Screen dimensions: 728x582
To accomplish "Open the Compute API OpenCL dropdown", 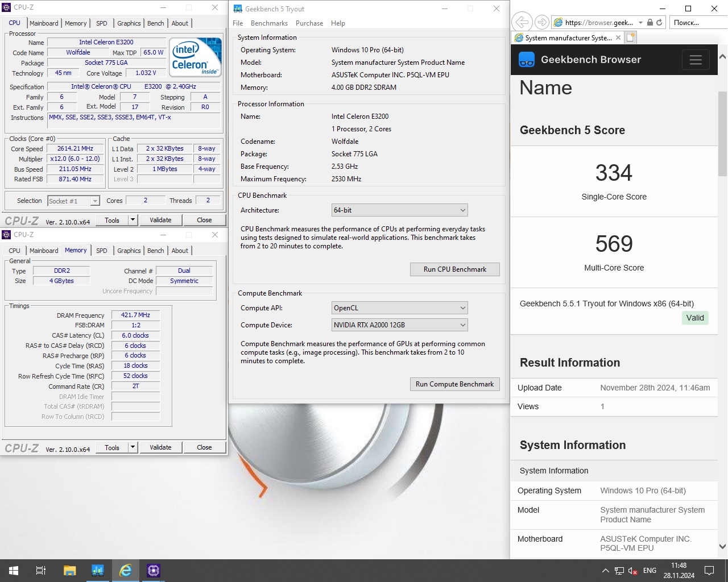I will pyautogui.click(x=399, y=308).
